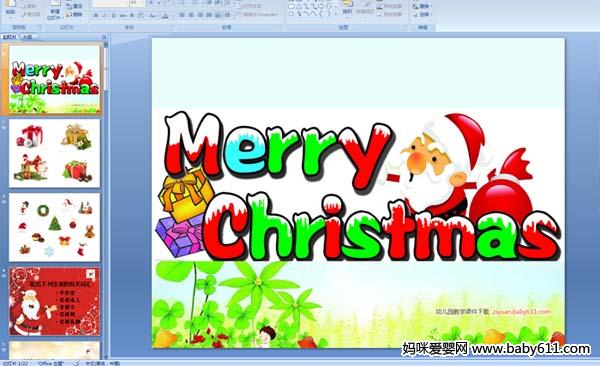600x366 pixels.
Task: Select the Christmas ornaments slide thumbnail
Action: click(54, 227)
